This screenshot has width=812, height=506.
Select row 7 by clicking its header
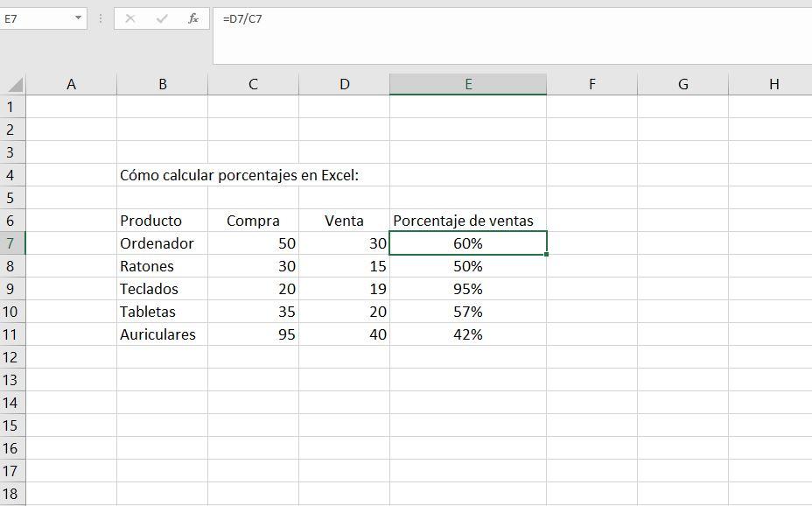pyautogui.click(x=12, y=243)
